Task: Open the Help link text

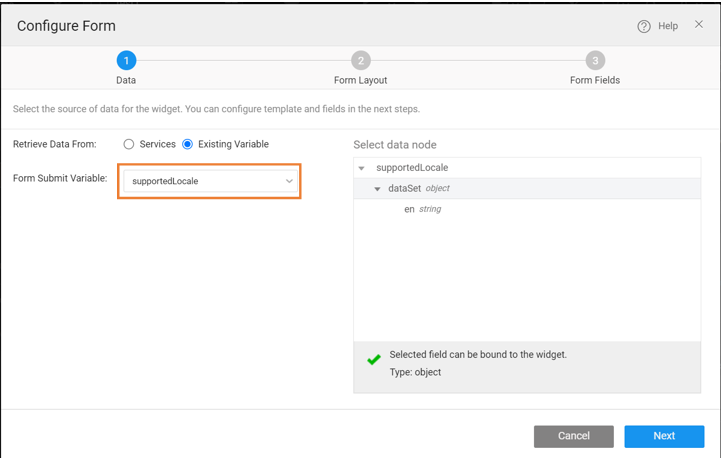Action: click(x=668, y=27)
